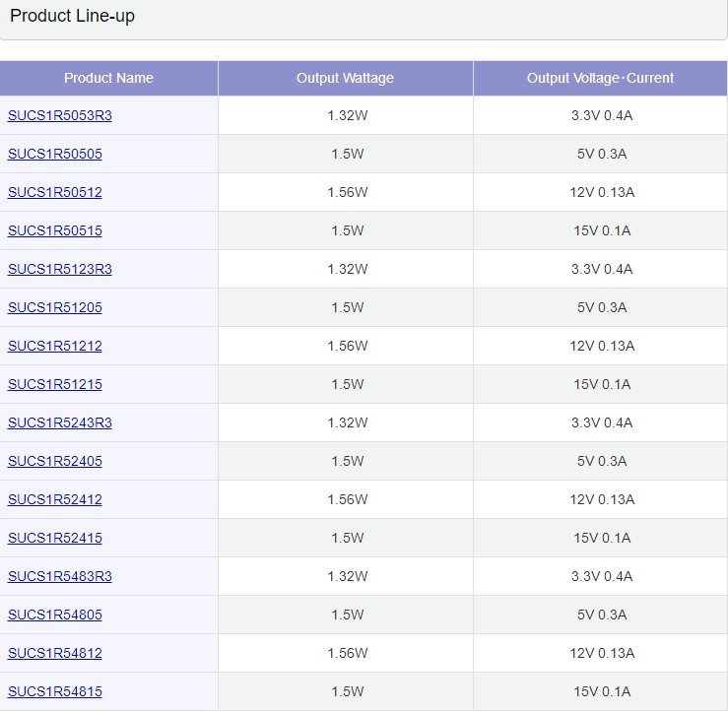
Task: Select the SUCS1R5123R3 link
Action: click(59, 269)
